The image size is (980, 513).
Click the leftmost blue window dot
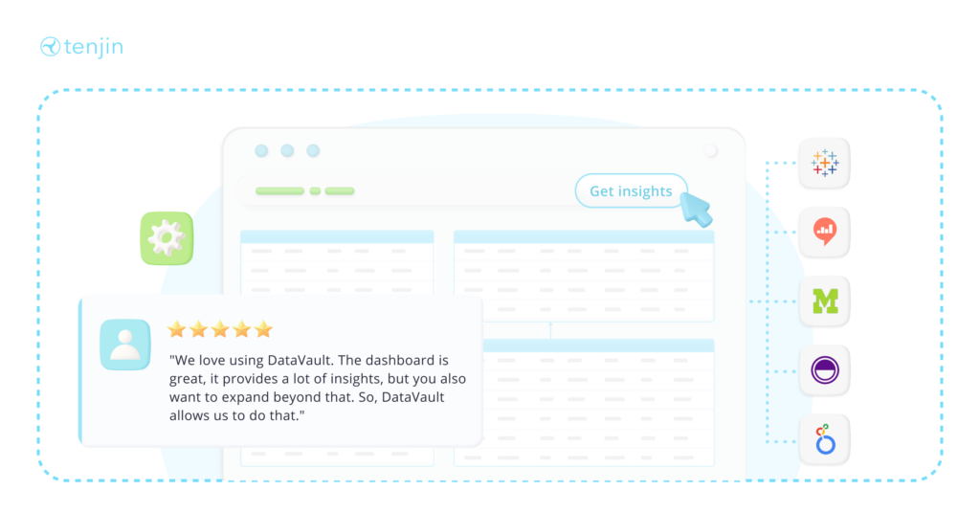[261, 151]
